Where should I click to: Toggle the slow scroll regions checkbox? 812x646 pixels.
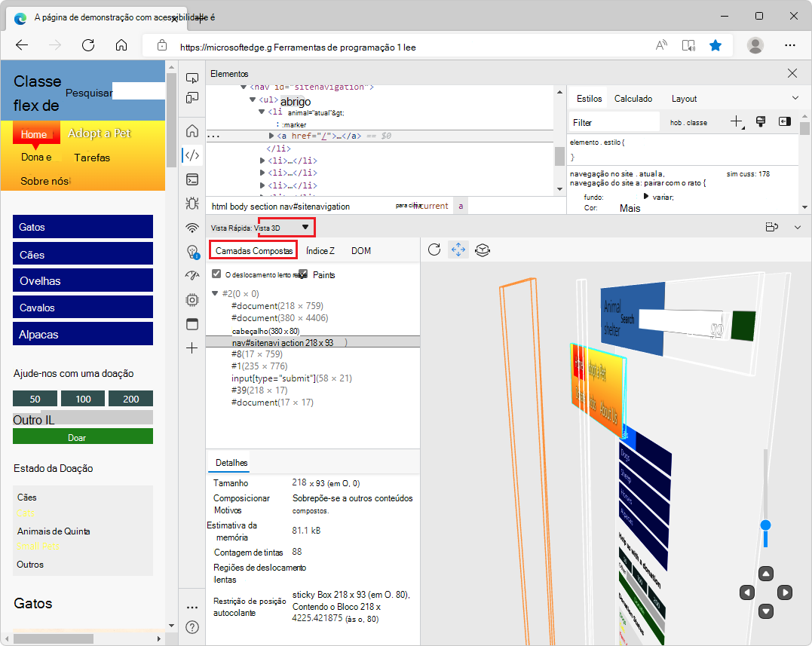click(x=216, y=274)
